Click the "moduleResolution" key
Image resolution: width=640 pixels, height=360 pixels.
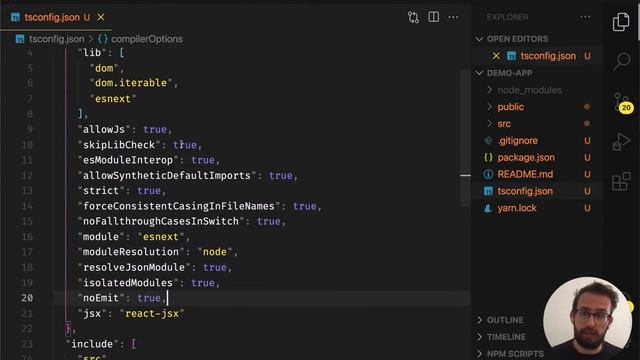click(x=131, y=252)
